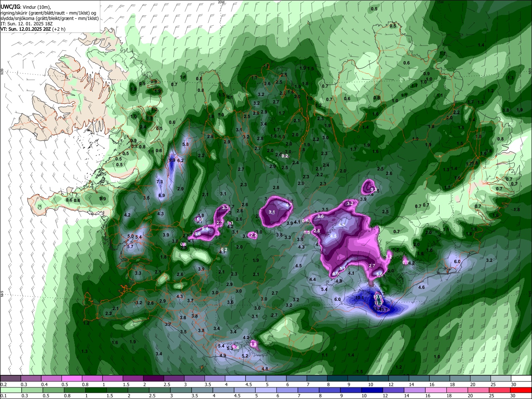Click the 'slydda/snjókoma' legend description line

pyautogui.click(x=49, y=18)
